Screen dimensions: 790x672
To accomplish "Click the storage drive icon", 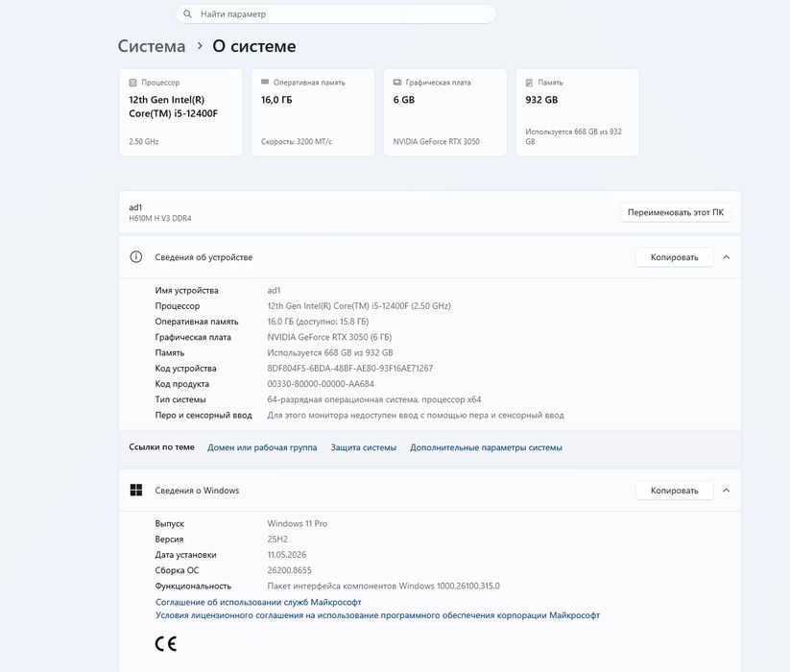I will tap(529, 83).
